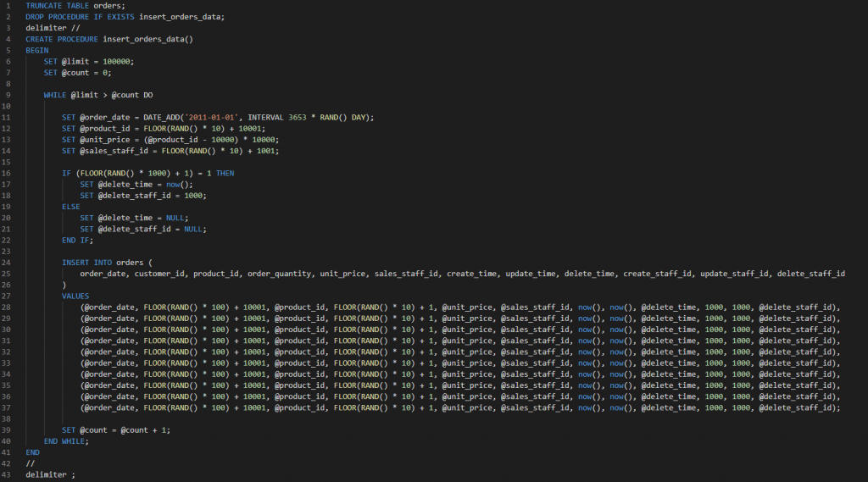Click the BEGIN keyword on line 5

(x=37, y=50)
